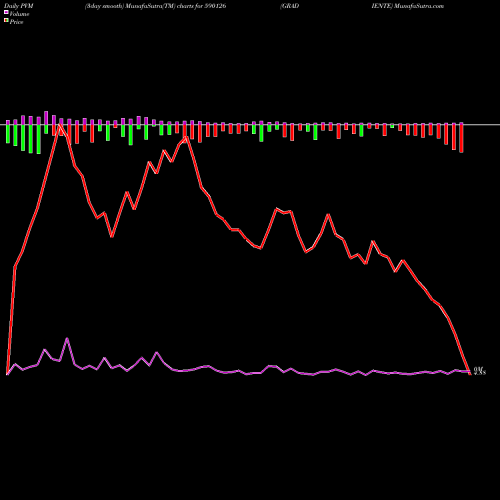Click the 'MunafaSutra.com' label in the header
Image resolution: width=500 pixels, height=500 pixels.
pos(419,6)
